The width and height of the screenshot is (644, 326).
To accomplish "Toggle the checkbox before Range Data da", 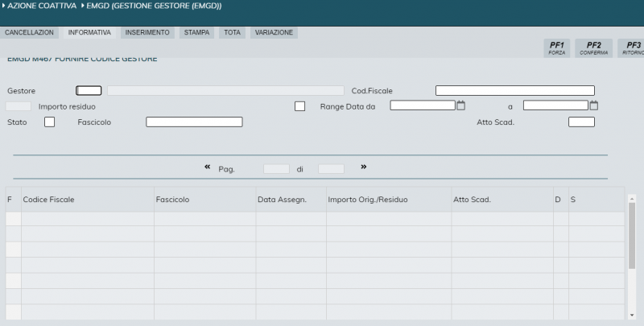I will pos(299,106).
